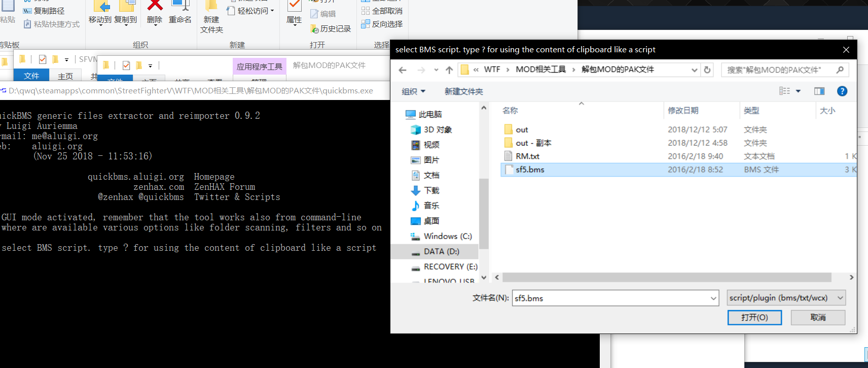Navigate to MOD相关工具 in the breadcrumb
Image resolution: width=868 pixels, height=368 pixels.
(540, 70)
